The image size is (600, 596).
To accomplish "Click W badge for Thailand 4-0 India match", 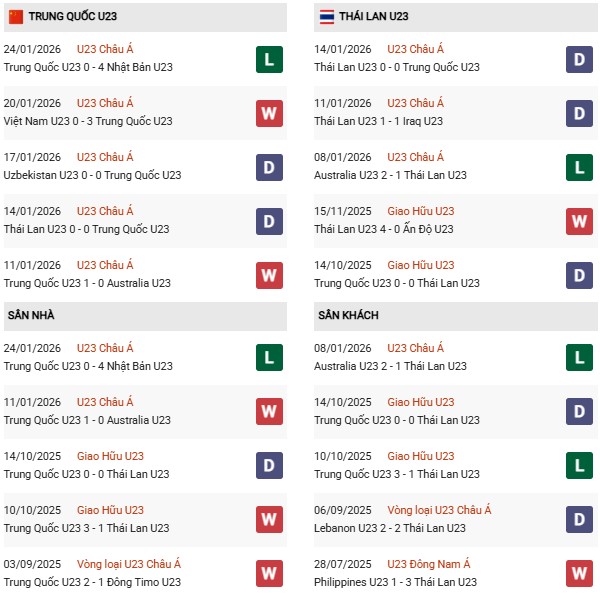I will [x=579, y=221].
